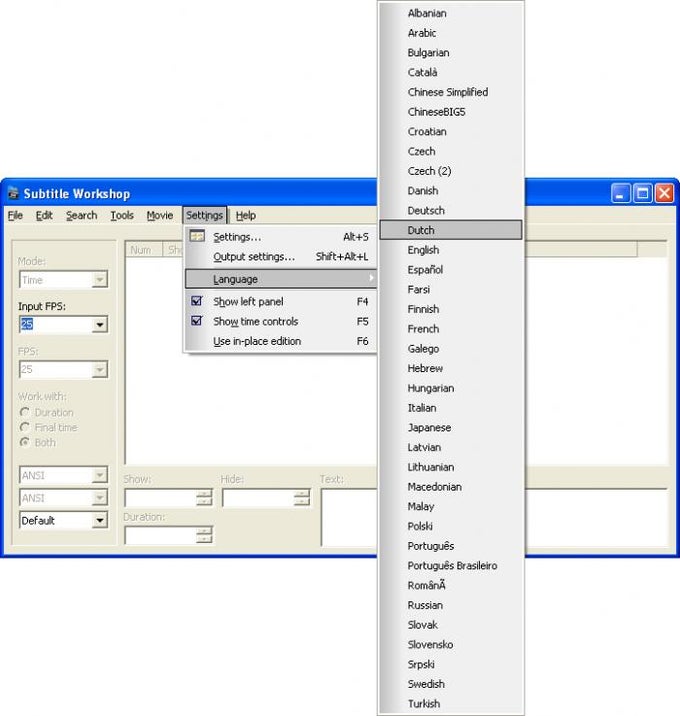Select Albanian language
This screenshot has width=680, height=716.
coord(451,13)
